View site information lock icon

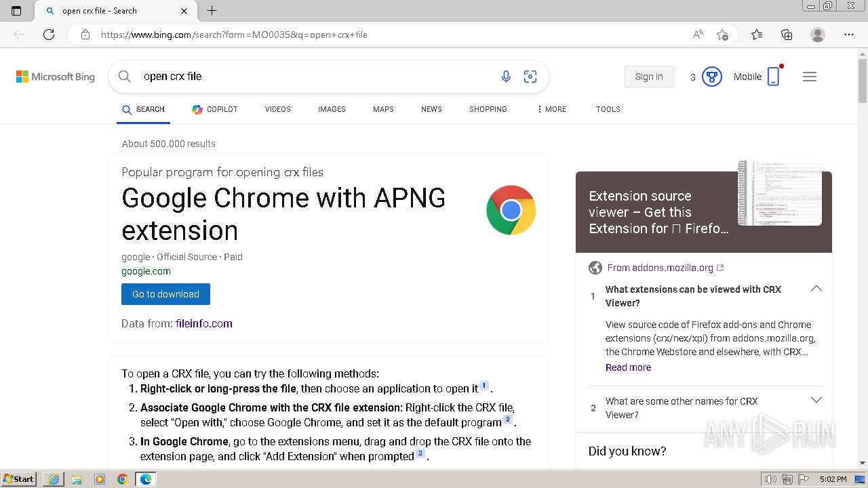point(85,35)
